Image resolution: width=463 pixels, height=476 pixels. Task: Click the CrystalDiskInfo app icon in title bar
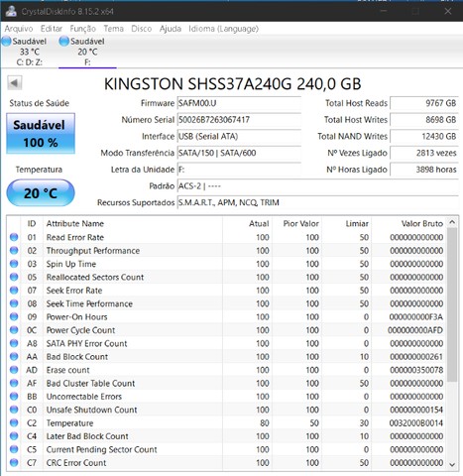(11, 11)
